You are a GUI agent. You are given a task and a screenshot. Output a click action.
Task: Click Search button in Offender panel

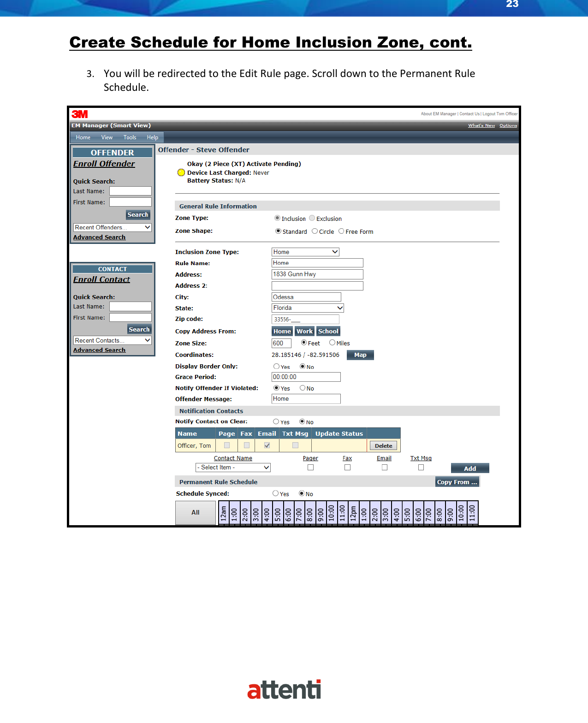coord(138,215)
